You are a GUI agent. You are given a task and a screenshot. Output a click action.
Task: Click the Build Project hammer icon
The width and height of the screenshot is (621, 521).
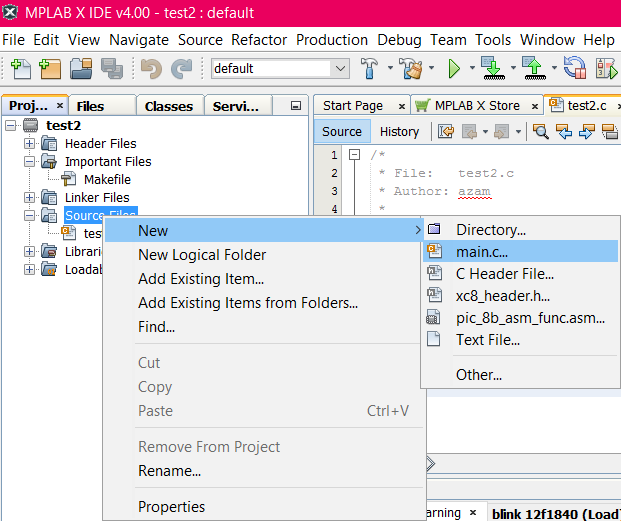pos(369,68)
